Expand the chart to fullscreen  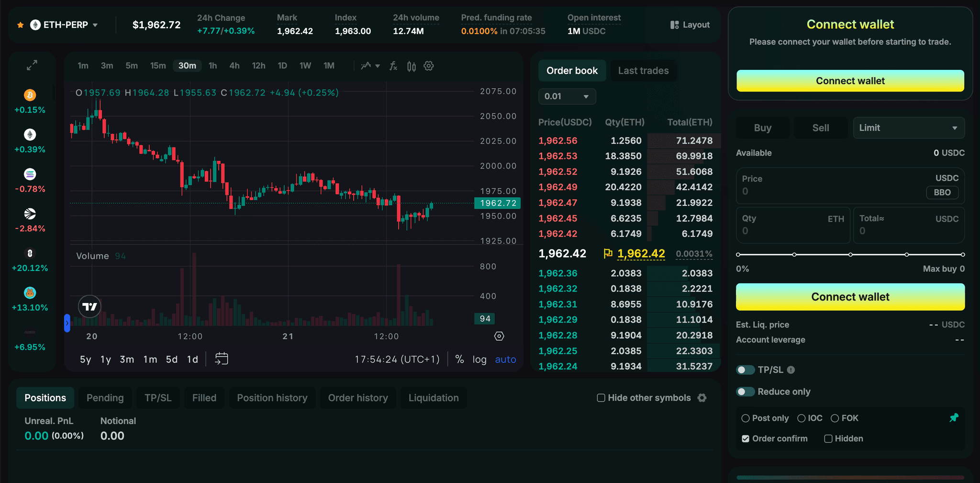(x=32, y=66)
